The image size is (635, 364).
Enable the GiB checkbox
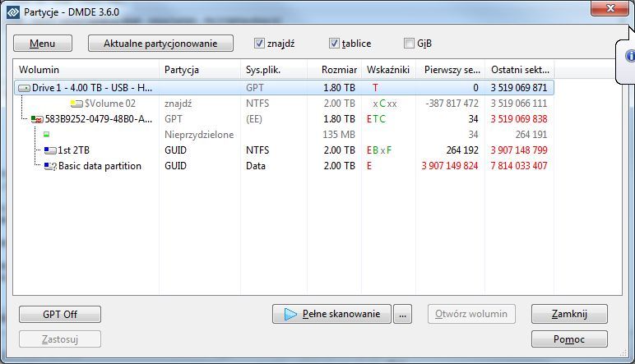coord(409,43)
